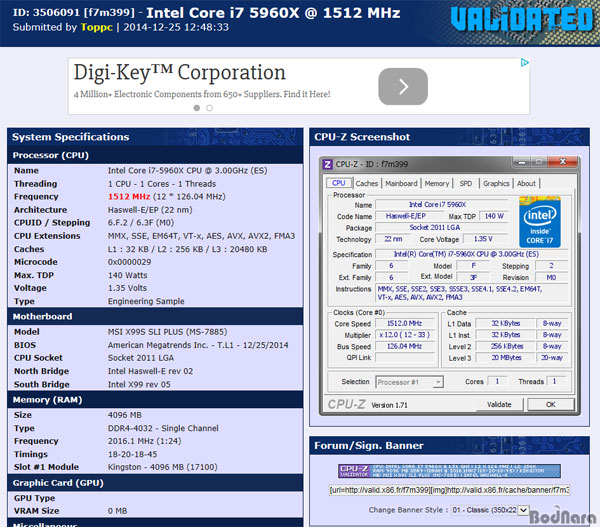600x527 pixels.
Task: Click the Intel inside Core i7 logo
Action: coord(540,222)
